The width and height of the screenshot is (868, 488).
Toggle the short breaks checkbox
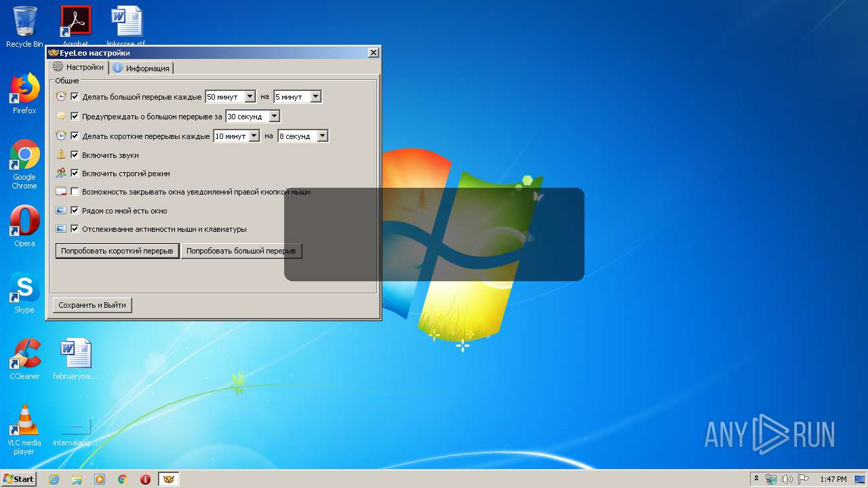[x=75, y=136]
